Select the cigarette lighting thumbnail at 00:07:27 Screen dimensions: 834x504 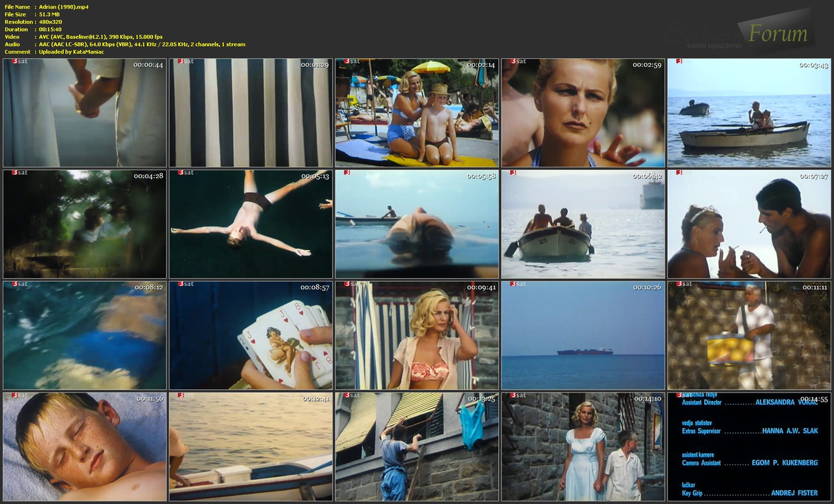(x=749, y=224)
